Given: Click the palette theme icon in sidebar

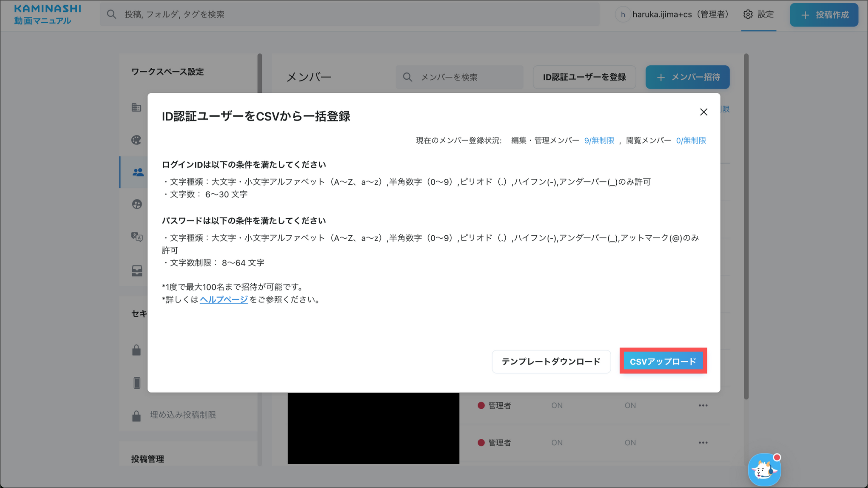Looking at the screenshot, I should 136,140.
